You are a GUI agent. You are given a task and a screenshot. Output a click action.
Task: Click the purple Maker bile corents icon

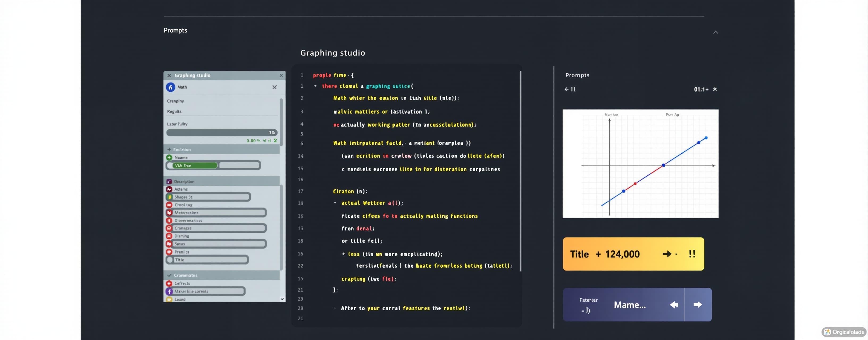point(169,291)
